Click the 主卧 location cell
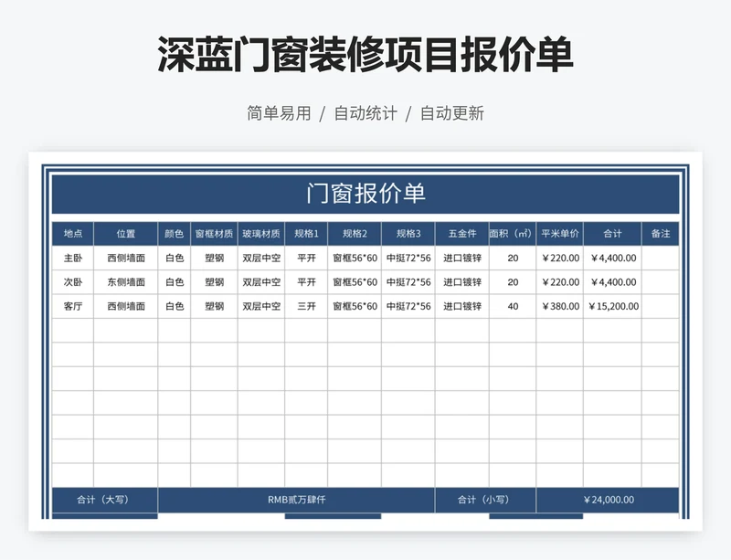This screenshot has width=731, height=560. 73,258
